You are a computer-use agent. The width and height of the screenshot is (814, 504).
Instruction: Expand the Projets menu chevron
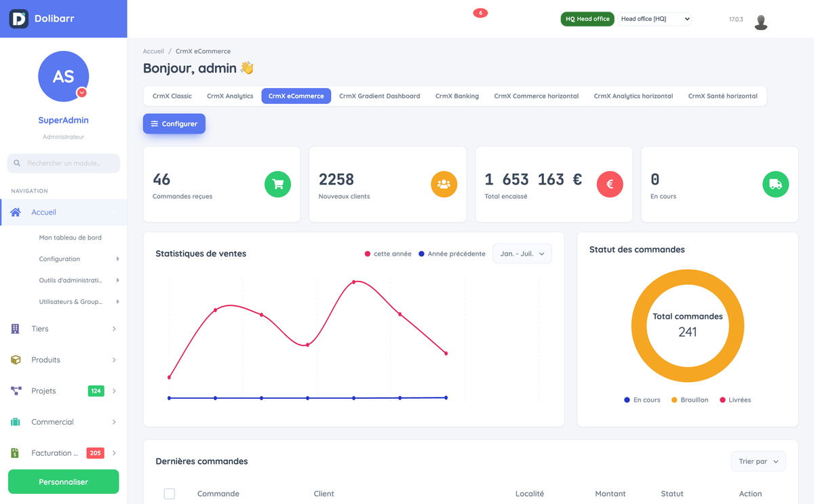[x=114, y=391]
